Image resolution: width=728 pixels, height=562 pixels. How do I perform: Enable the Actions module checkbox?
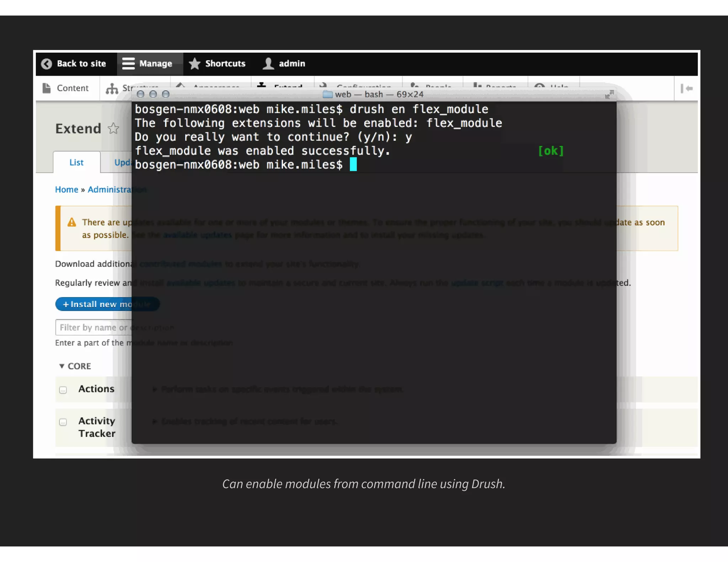click(x=63, y=390)
